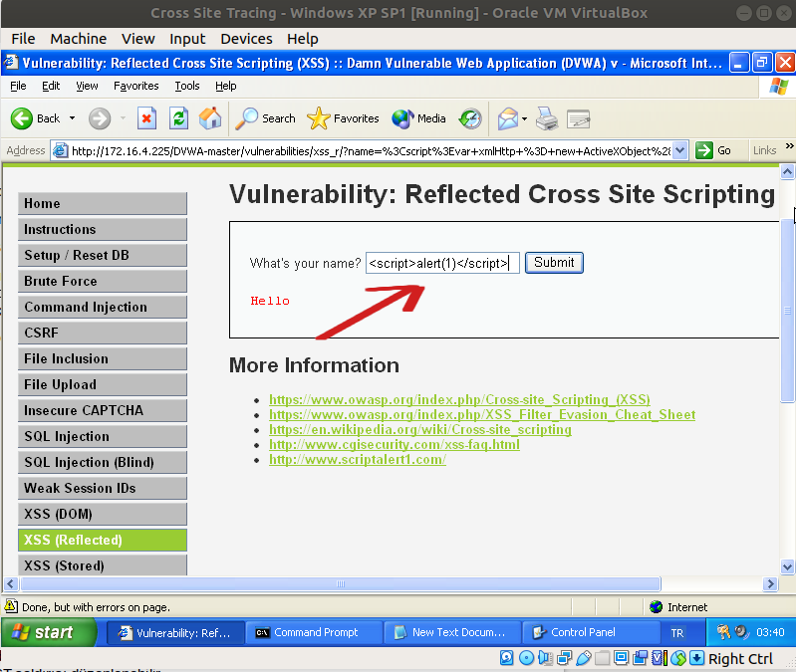Image resolution: width=796 pixels, height=672 pixels.
Task: Click the Address bar URL field
Action: point(371,150)
